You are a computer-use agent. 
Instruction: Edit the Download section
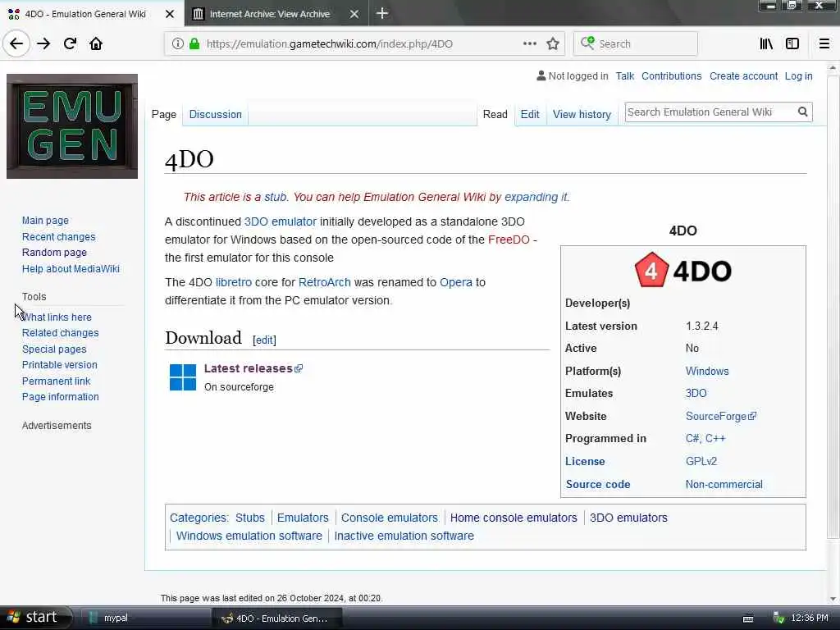[x=264, y=340]
